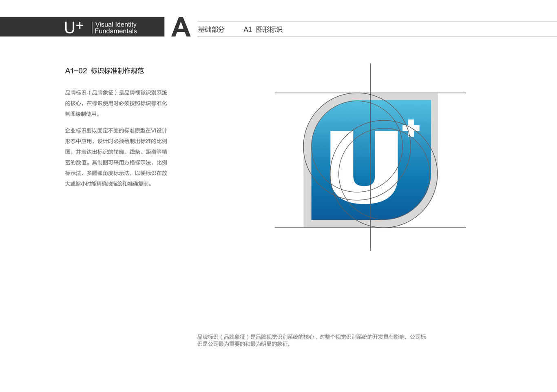The image size is (557, 392).
Task: Click the U+ logo in the dark header
Action: coord(74,27)
